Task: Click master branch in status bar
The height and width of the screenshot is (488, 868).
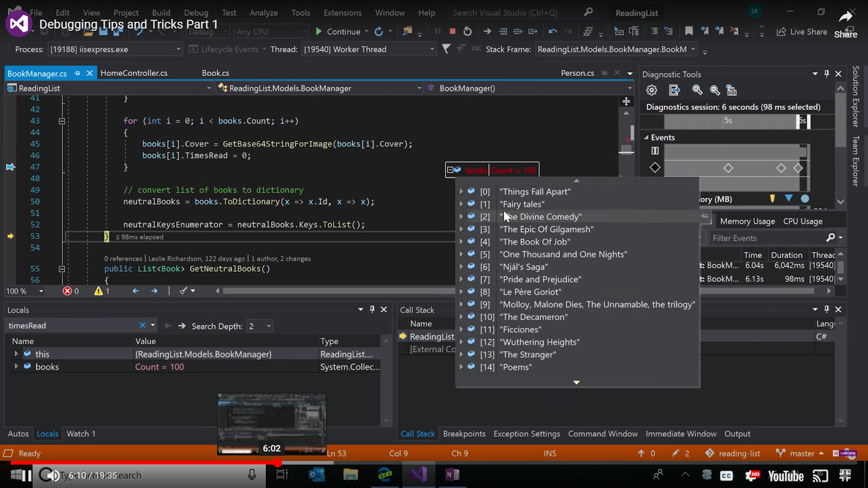Action: point(800,453)
